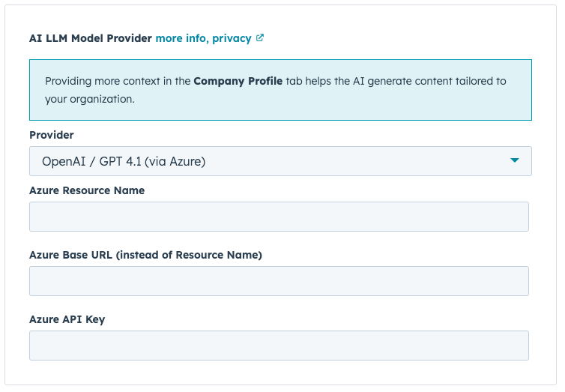Focus the Azure Resource Name field
The width and height of the screenshot is (565, 392).
coord(279,217)
